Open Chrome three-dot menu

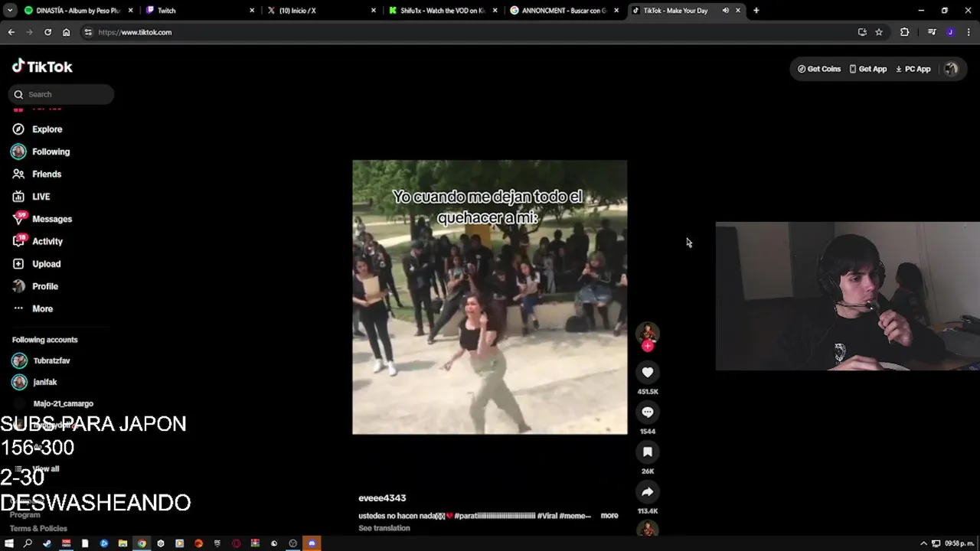(x=969, y=32)
